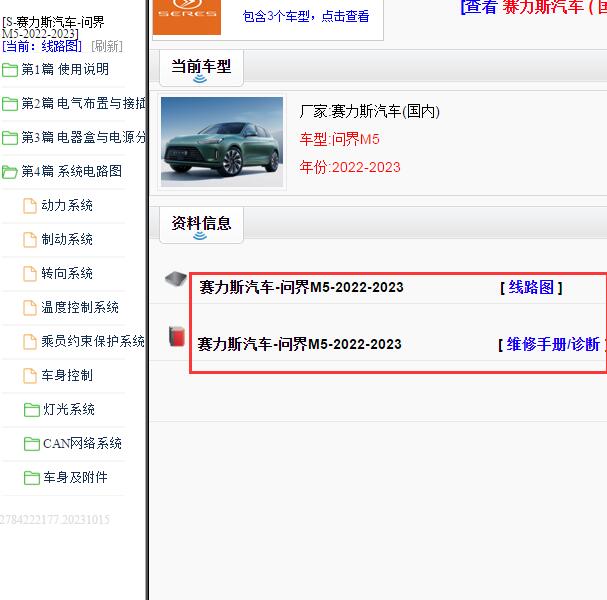Screen dimensions: 607x600
Task: Click the 查看 赛力斯汽车 header link
Action: point(533,7)
